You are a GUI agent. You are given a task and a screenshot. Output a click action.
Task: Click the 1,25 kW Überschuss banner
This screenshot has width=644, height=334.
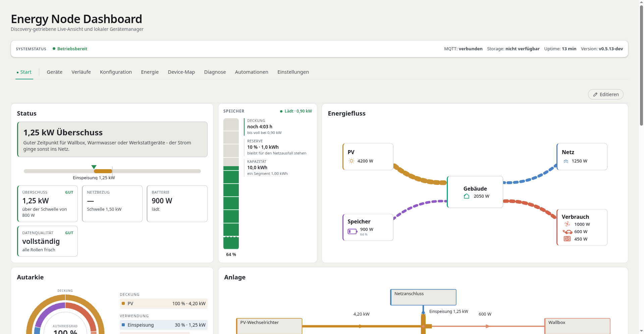point(112,139)
